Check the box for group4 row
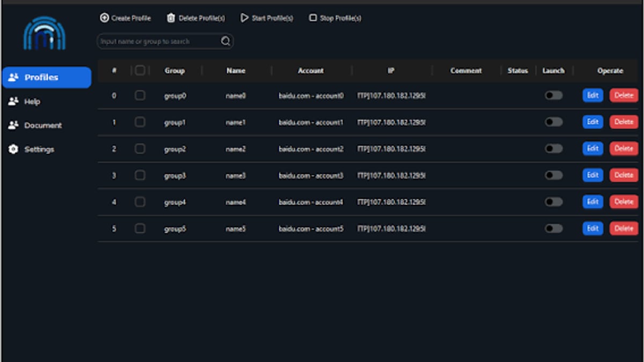This screenshot has height=362, width=644. [140, 202]
